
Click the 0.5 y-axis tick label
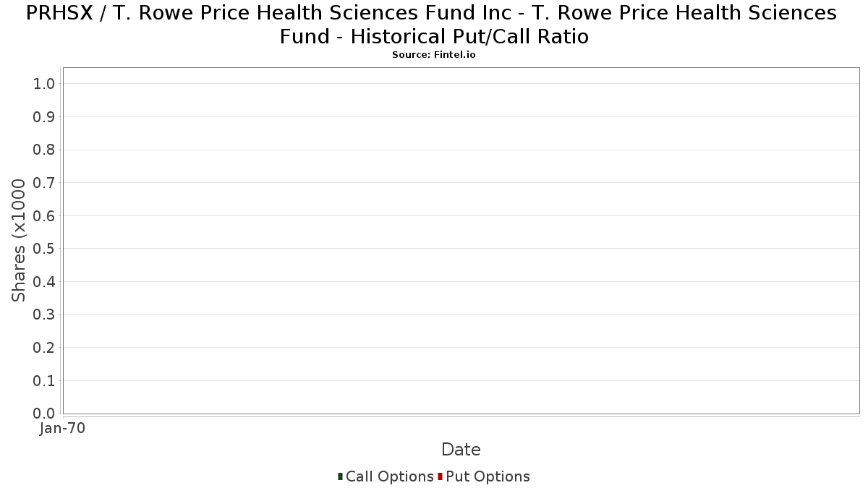(44, 249)
